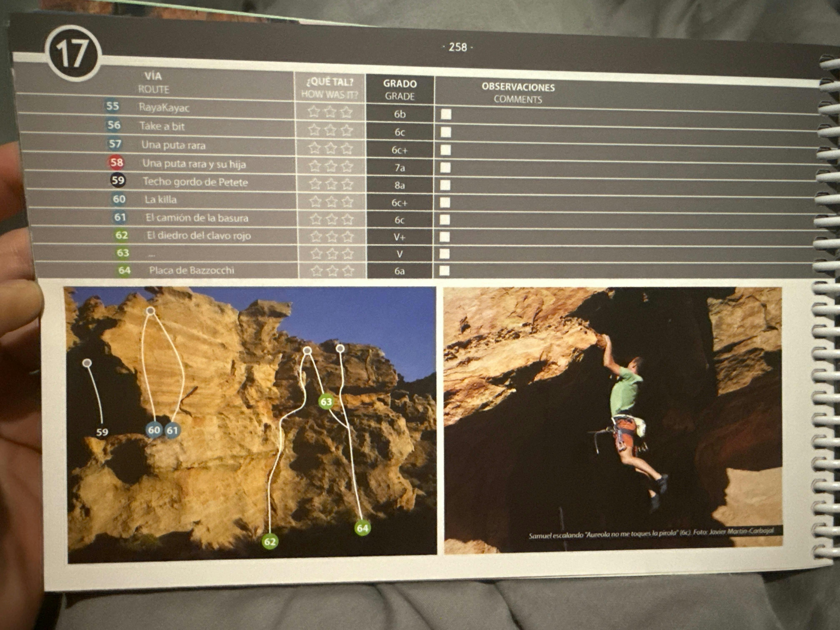This screenshot has height=630, width=840.
Task: Click the first star for Take a bit
Action: (314, 130)
